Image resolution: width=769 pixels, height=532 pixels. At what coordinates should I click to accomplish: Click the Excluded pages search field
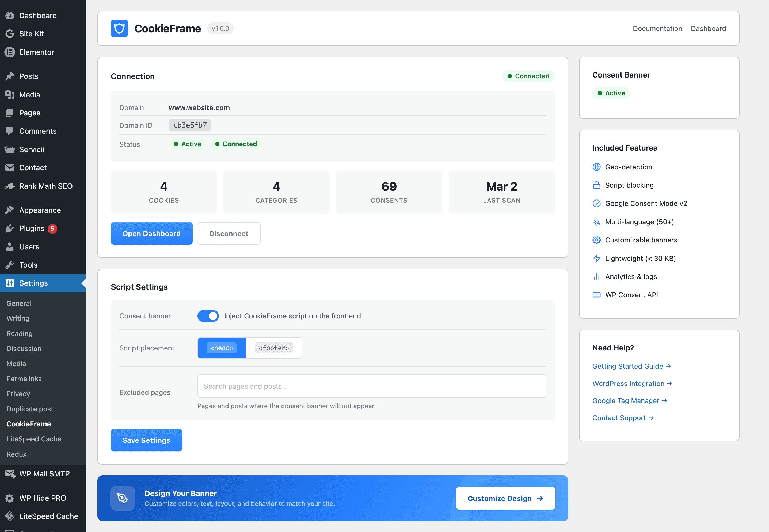tap(372, 386)
